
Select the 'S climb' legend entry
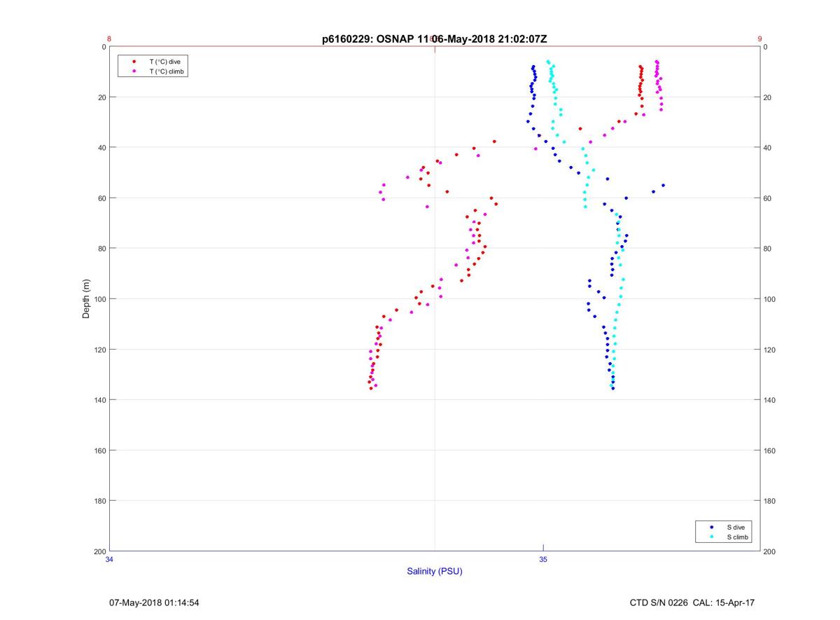coord(738,537)
